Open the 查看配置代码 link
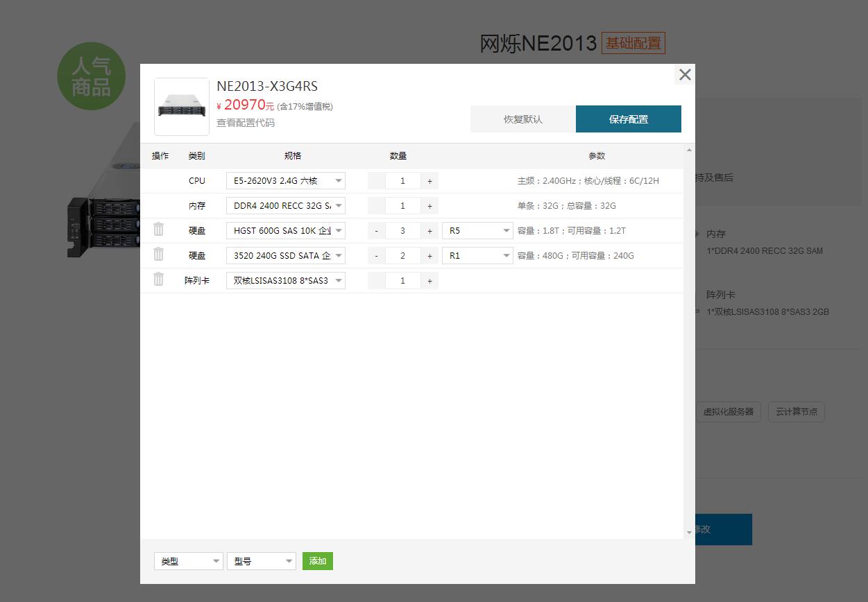The image size is (868, 602). pyautogui.click(x=246, y=123)
